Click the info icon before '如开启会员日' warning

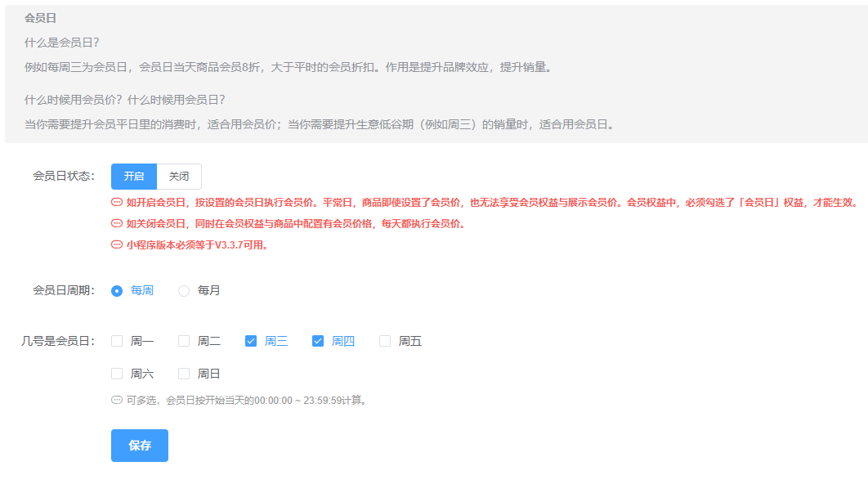(x=117, y=203)
